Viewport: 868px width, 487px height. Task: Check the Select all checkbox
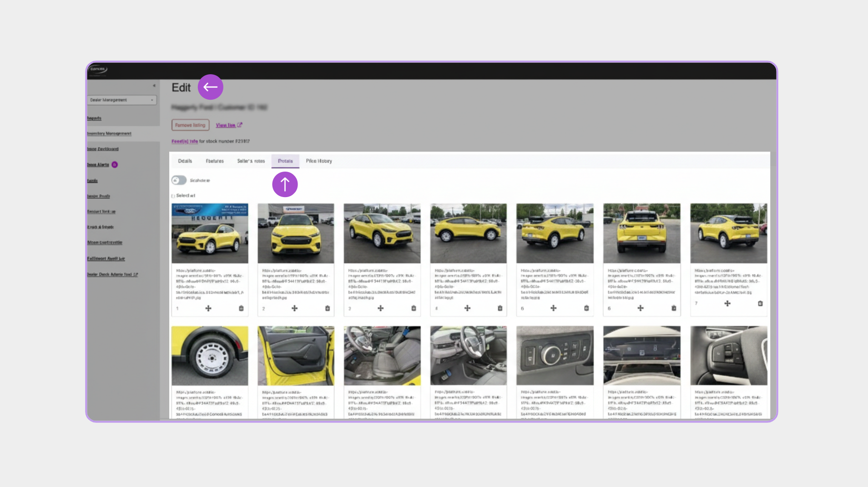click(x=173, y=196)
